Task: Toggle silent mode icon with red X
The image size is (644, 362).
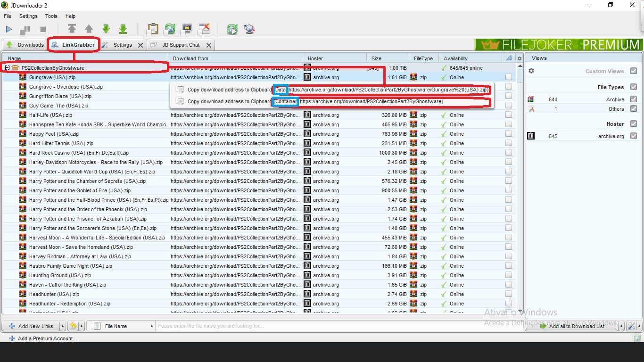Action: (204, 29)
